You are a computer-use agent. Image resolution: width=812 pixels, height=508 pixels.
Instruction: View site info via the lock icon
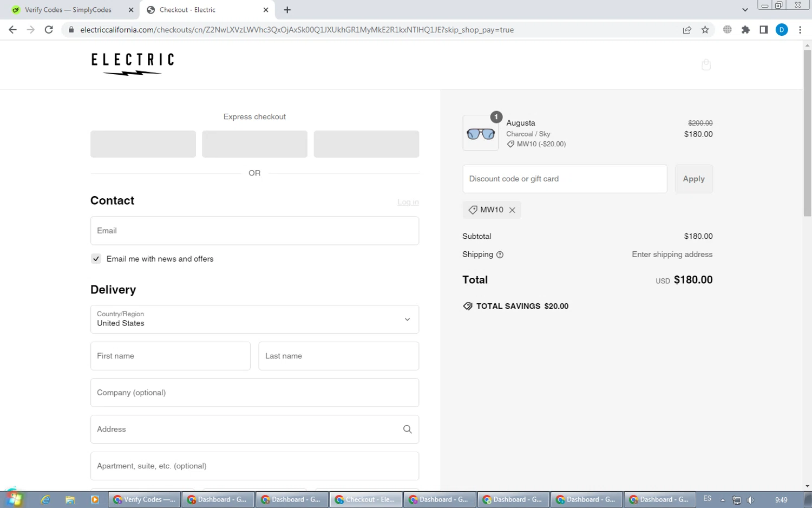pyautogui.click(x=71, y=30)
